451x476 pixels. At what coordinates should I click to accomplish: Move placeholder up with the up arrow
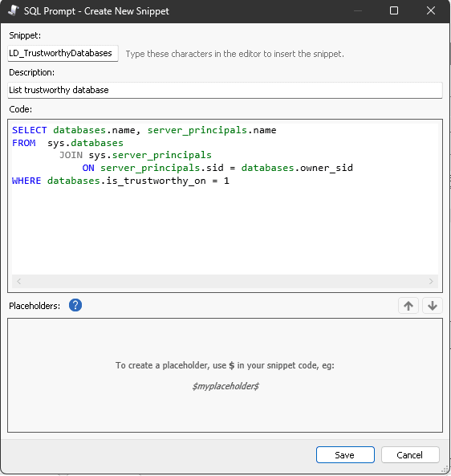pos(408,305)
